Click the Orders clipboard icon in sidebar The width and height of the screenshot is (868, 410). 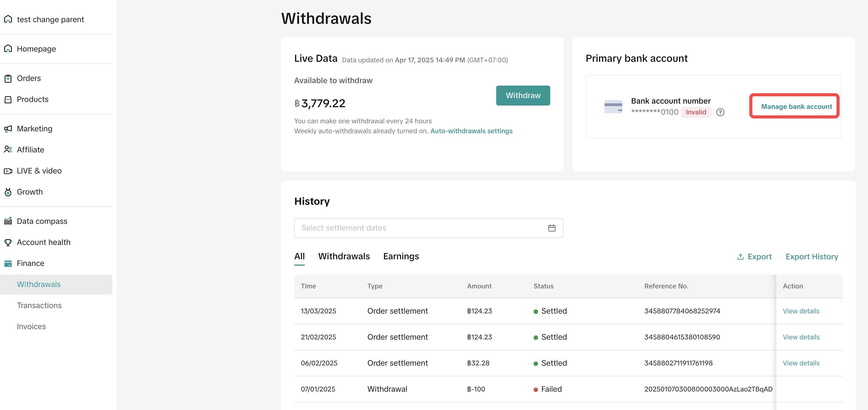(x=8, y=78)
